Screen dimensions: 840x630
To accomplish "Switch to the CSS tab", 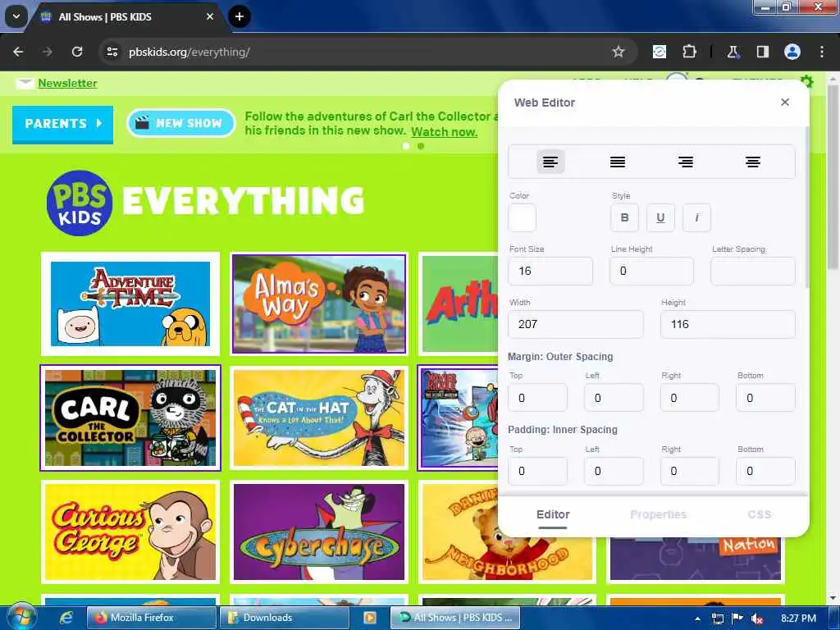I will tap(759, 514).
